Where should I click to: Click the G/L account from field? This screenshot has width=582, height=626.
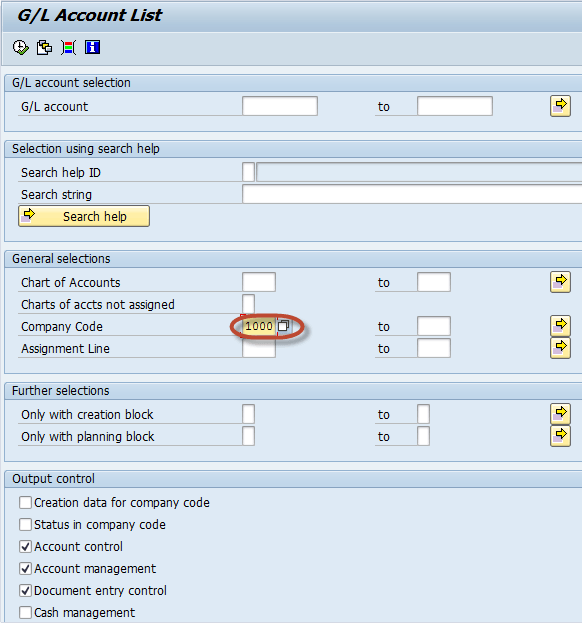coord(280,106)
